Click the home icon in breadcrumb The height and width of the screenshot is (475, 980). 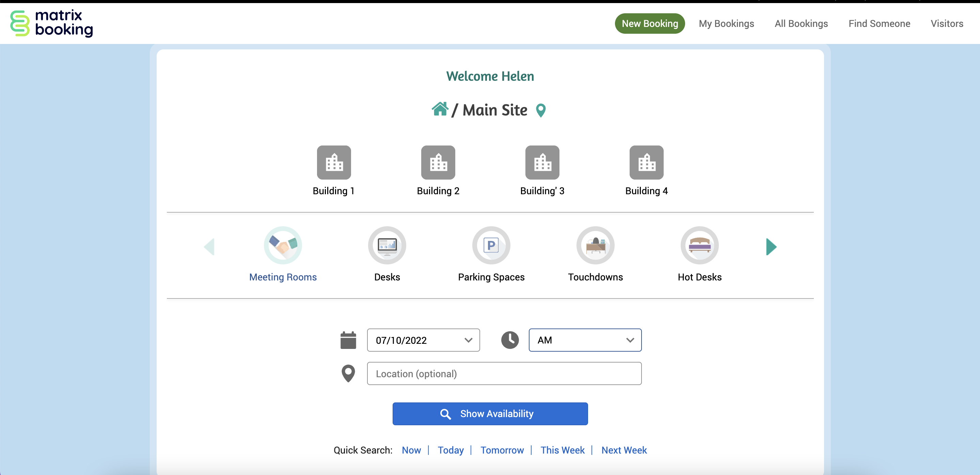[440, 109]
